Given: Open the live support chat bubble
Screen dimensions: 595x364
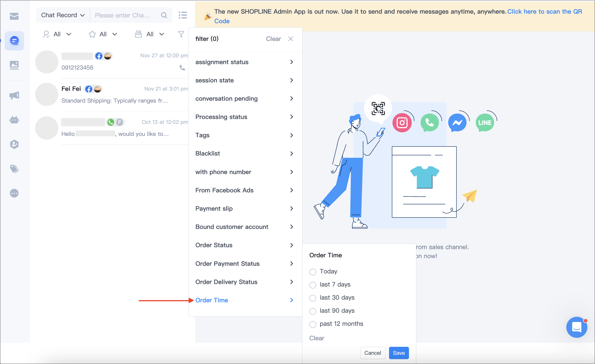Looking at the screenshot, I should pos(577,327).
